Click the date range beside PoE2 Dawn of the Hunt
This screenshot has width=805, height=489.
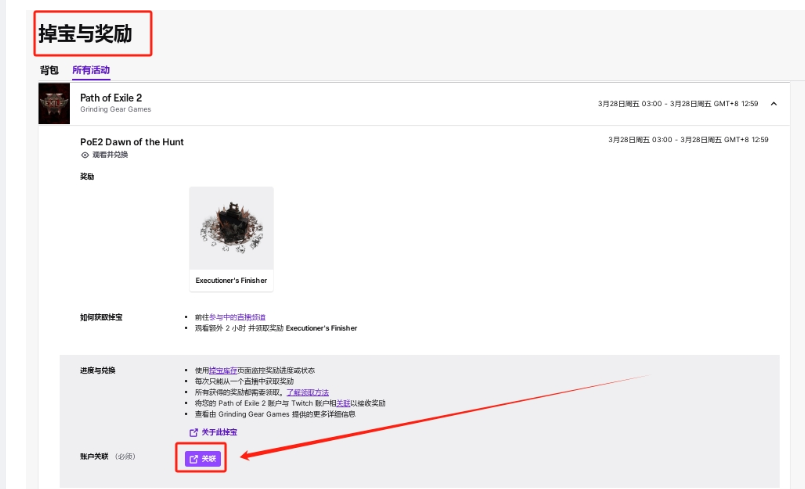(688, 140)
